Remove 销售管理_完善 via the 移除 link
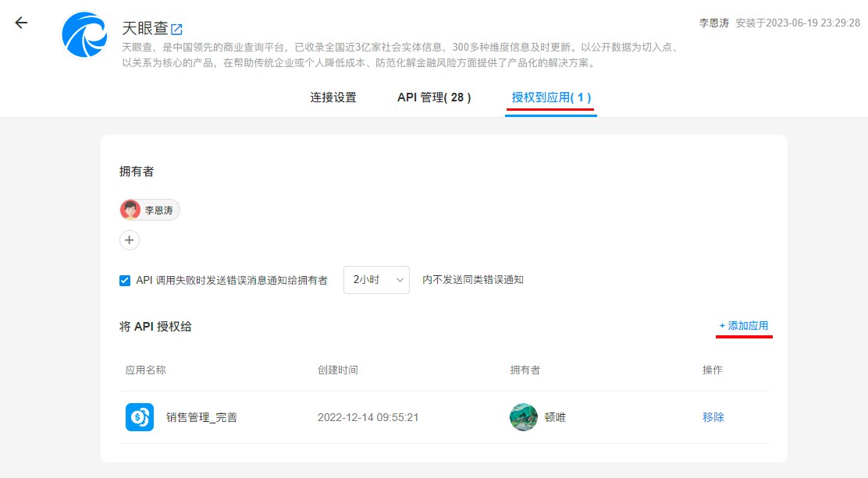This screenshot has width=868, height=478. tap(713, 417)
